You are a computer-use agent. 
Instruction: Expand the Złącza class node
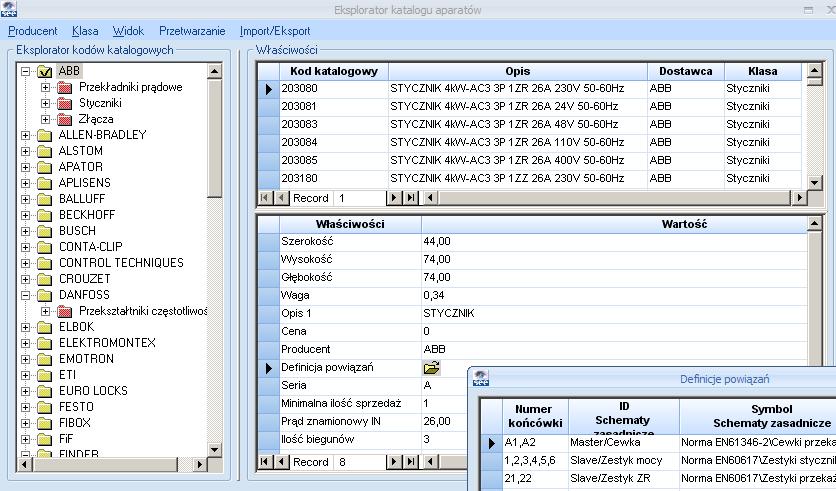click(x=45, y=119)
